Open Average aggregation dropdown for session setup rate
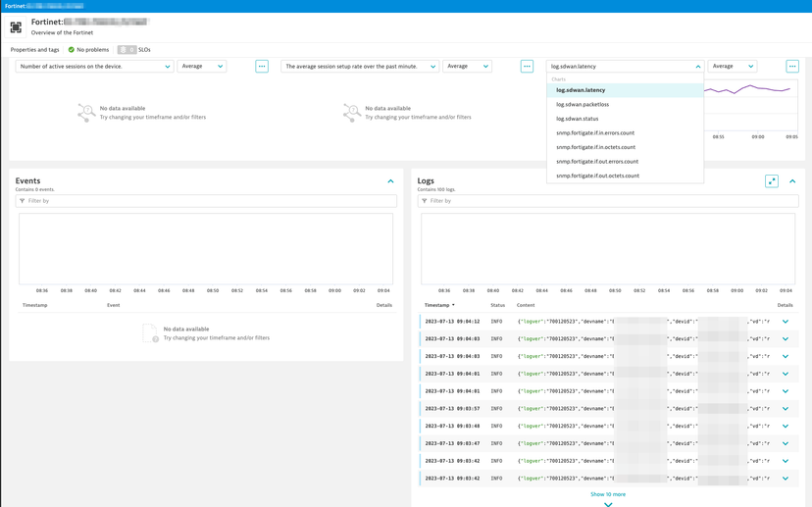The image size is (812, 507). coord(467,67)
